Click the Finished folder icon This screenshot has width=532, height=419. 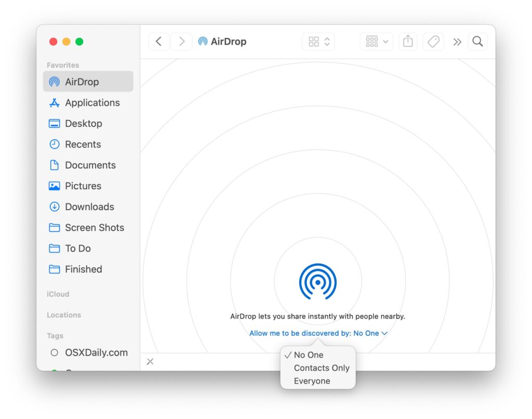pyautogui.click(x=54, y=269)
